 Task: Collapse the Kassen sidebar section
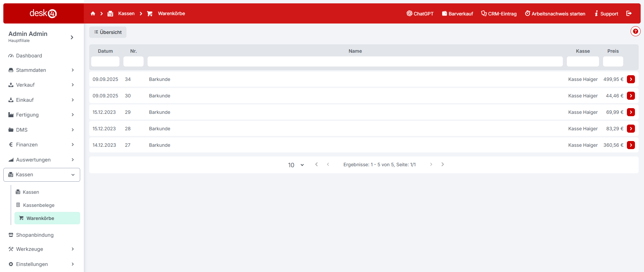point(42,175)
